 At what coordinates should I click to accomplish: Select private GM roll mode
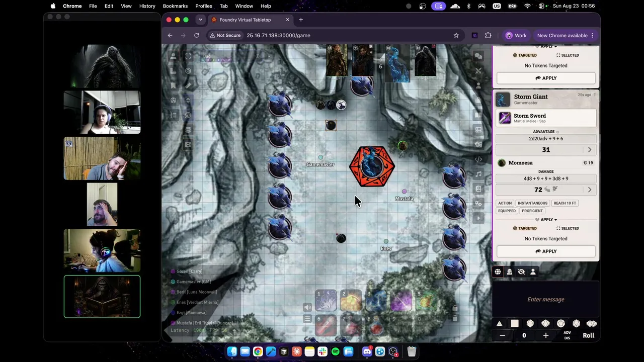509,272
